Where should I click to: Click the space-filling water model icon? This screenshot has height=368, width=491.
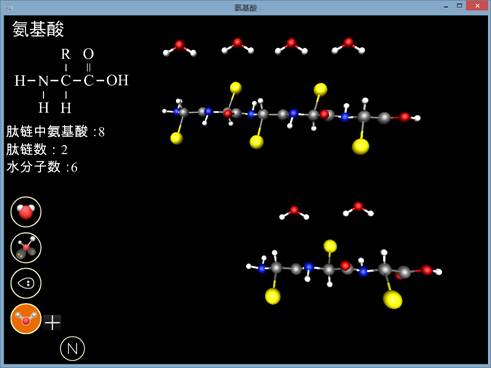[26, 212]
